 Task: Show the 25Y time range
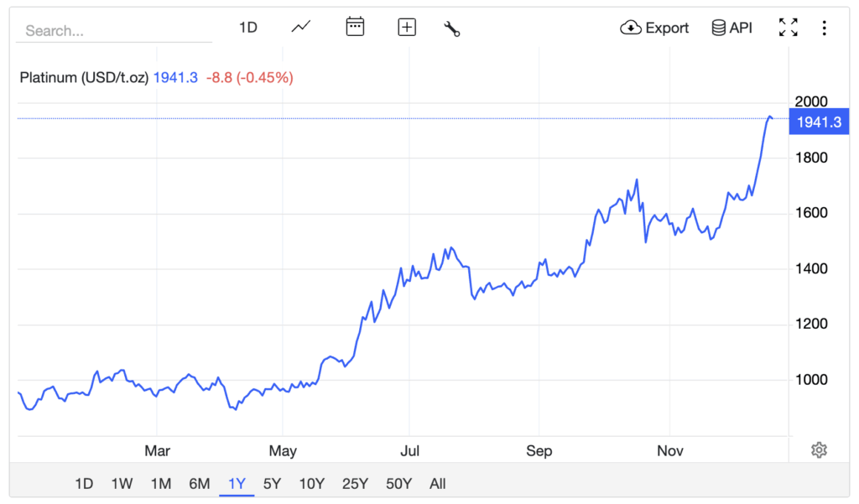(x=355, y=483)
